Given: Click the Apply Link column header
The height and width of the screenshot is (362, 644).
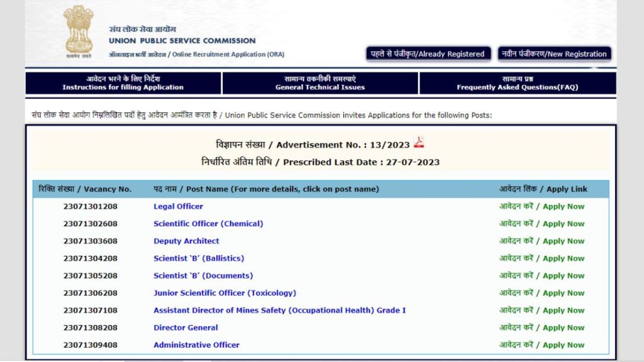Looking at the screenshot, I should [x=543, y=189].
